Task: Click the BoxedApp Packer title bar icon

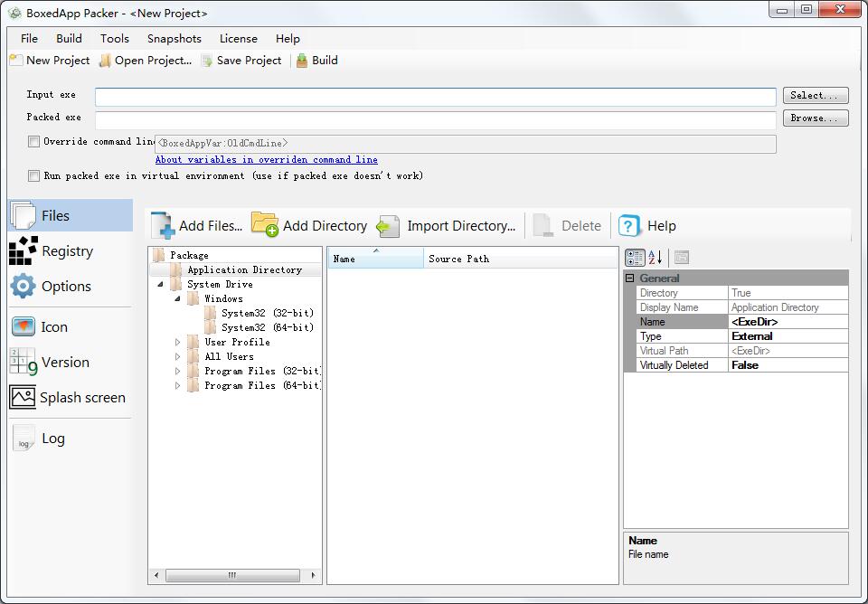Action: (x=15, y=14)
